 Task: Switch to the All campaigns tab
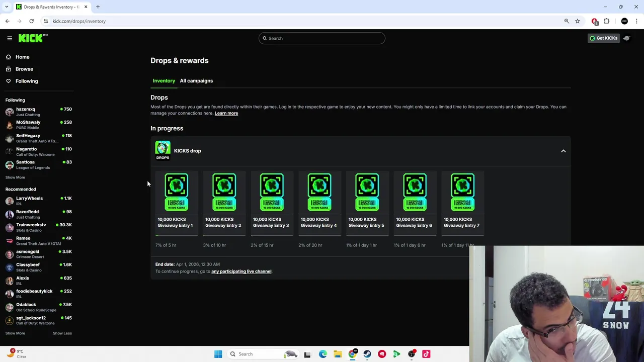196,80
